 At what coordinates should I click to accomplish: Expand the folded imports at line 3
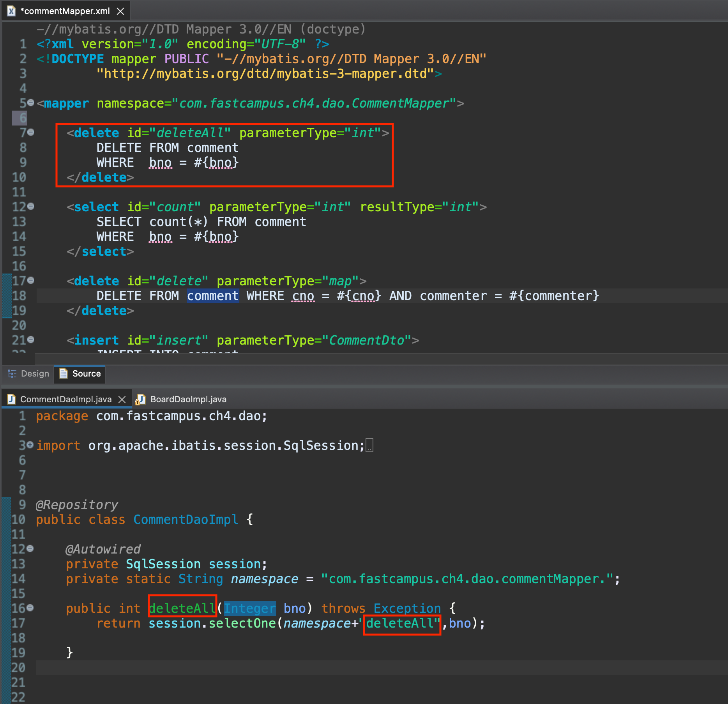click(30, 445)
